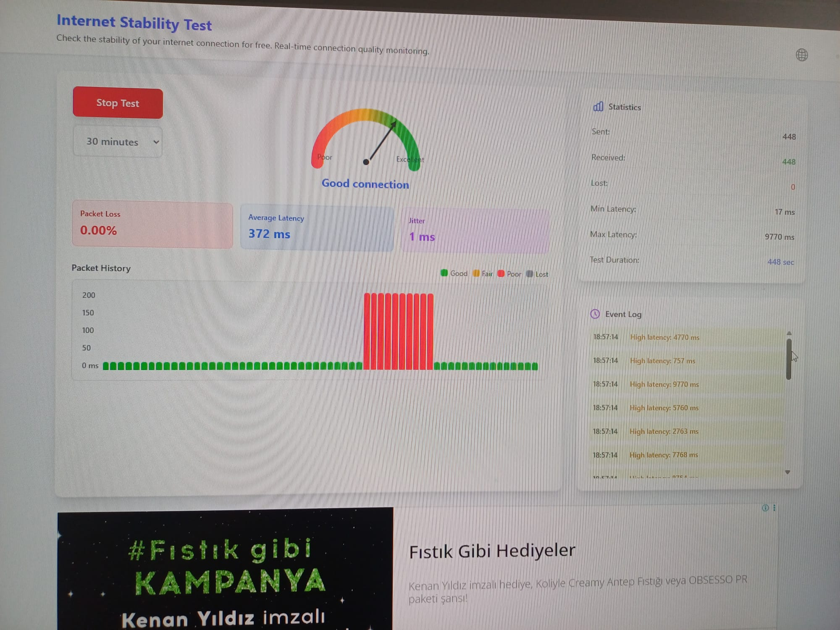Select the High latency: 7768 ms log entry
Screen dimensions: 840x630
point(687,455)
